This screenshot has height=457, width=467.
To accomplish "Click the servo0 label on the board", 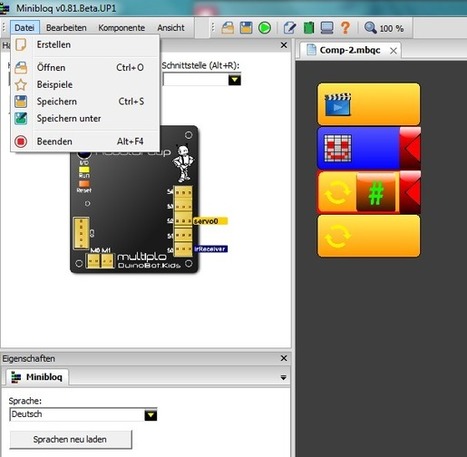I will coord(210,221).
